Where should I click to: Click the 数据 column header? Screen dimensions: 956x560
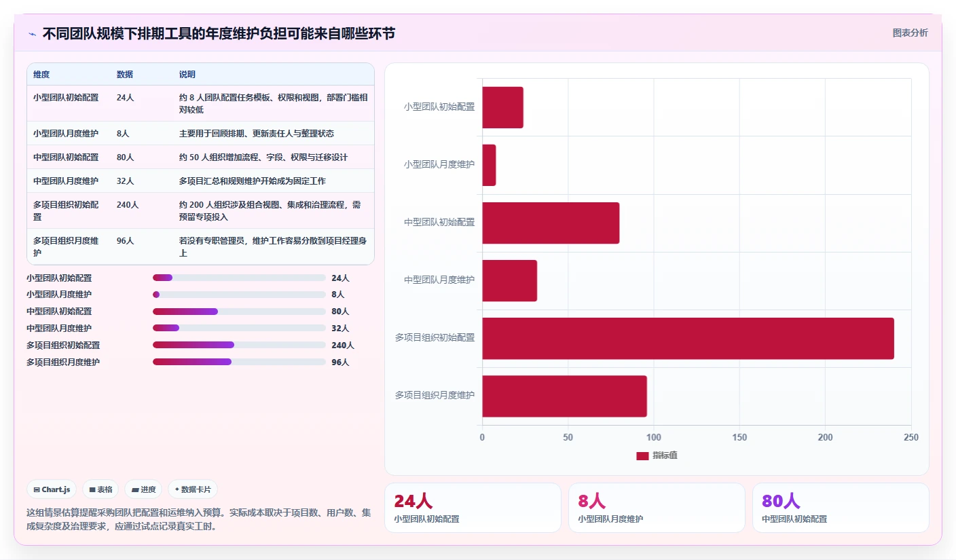point(125,75)
